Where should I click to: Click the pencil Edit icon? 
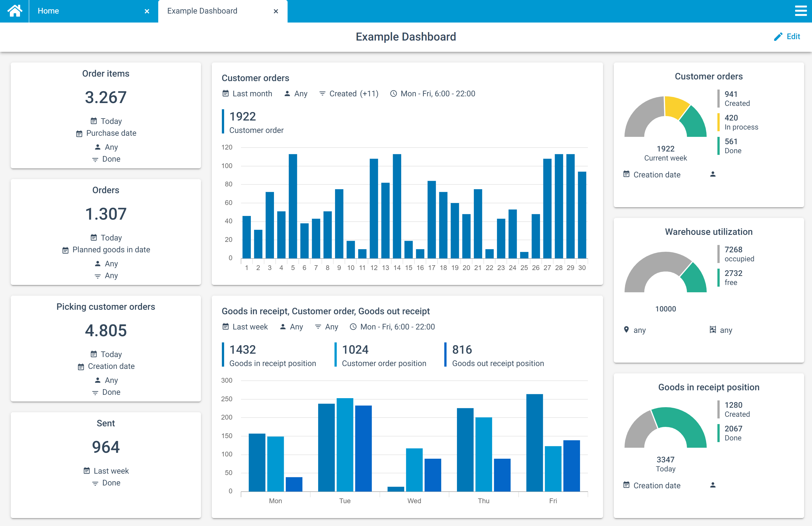[778, 37]
